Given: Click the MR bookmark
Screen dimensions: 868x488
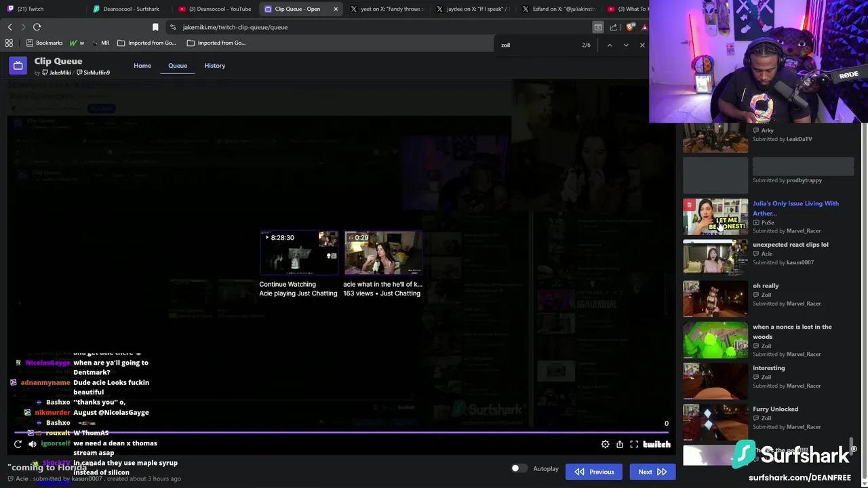Looking at the screenshot, I should [100, 43].
